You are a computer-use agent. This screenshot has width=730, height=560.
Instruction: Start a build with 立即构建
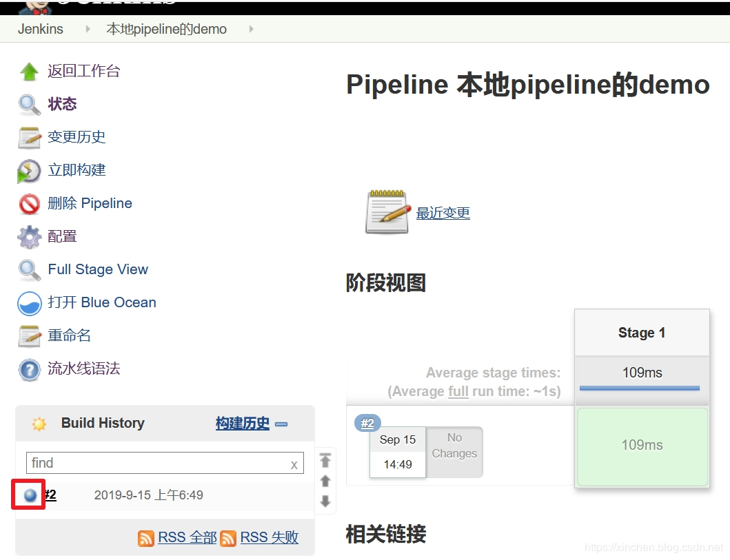click(x=77, y=170)
